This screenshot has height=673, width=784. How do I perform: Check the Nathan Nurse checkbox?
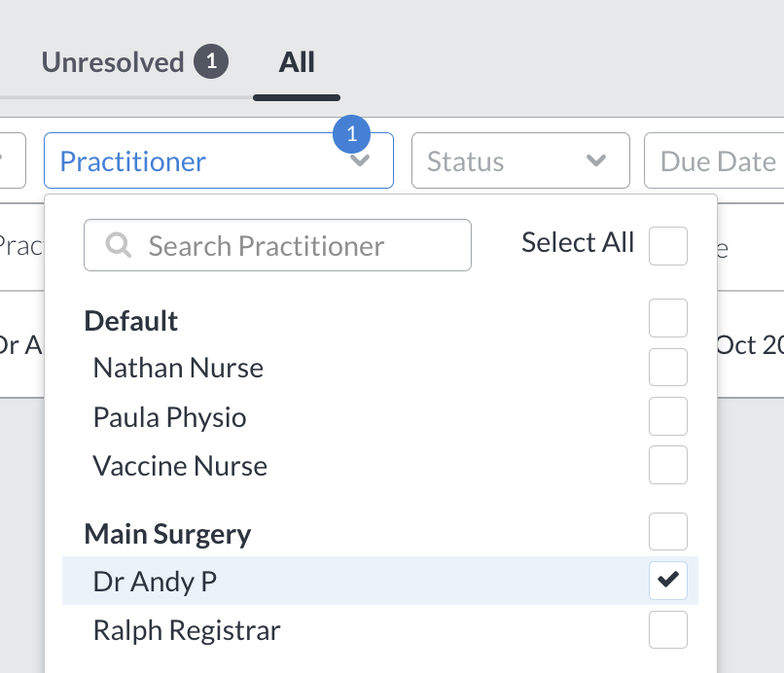[668, 367]
